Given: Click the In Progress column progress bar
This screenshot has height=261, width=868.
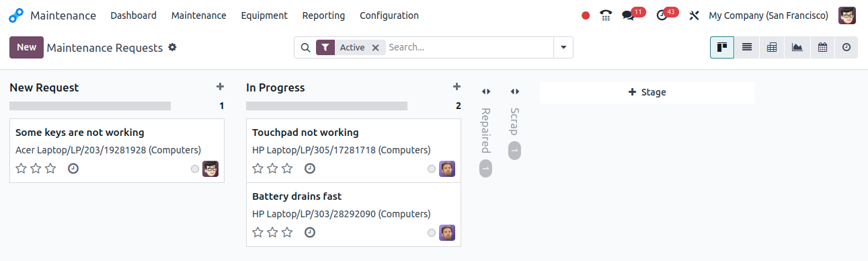Looking at the screenshot, I should click(x=327, y=106).
